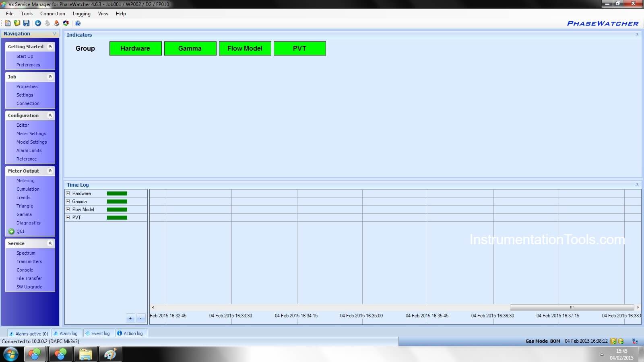Open Trends under Meter Output

coord(23,197)
